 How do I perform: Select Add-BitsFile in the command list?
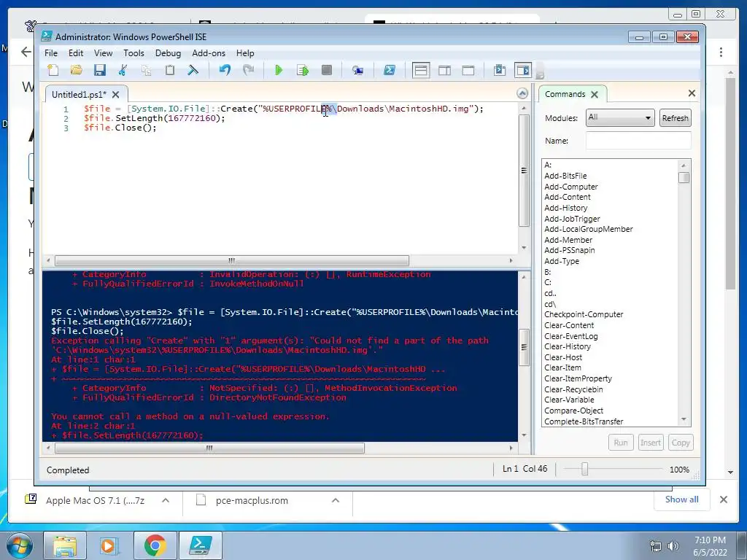pos(565,176)
